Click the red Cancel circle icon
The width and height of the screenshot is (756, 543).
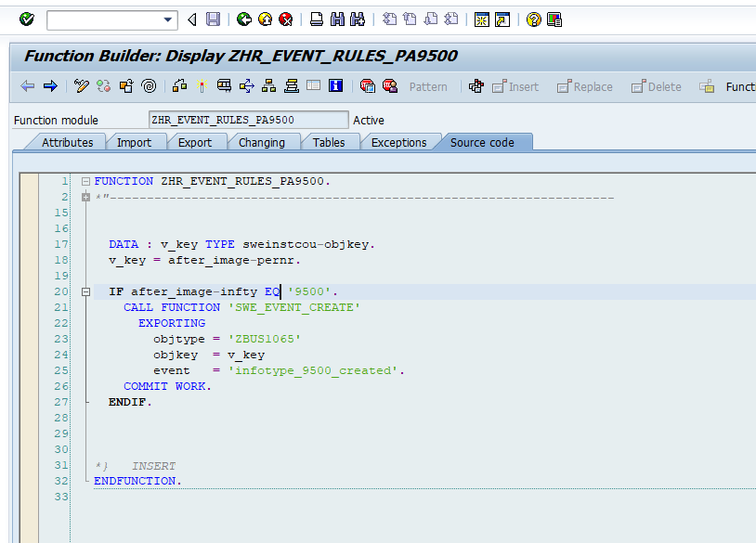tap(285, 19)
